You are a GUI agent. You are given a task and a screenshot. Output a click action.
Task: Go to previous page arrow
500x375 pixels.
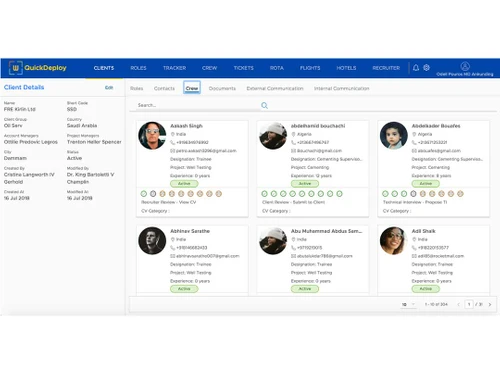(458, 304)
